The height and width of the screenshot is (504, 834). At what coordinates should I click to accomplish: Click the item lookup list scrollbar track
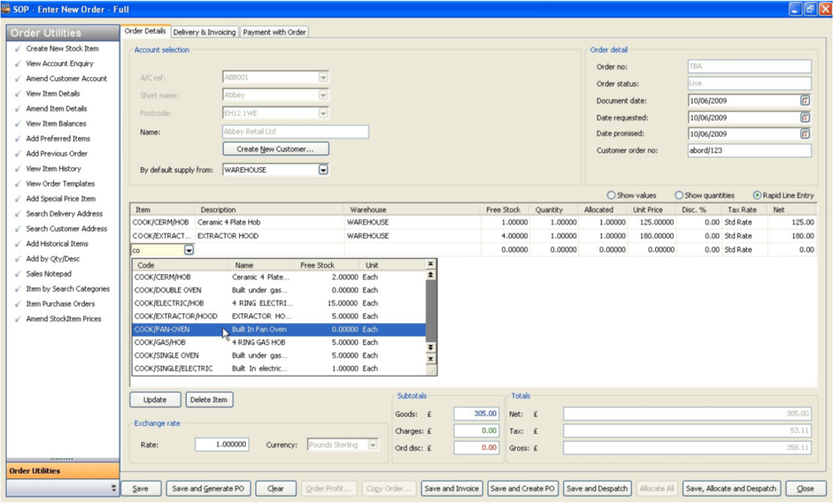431,311
